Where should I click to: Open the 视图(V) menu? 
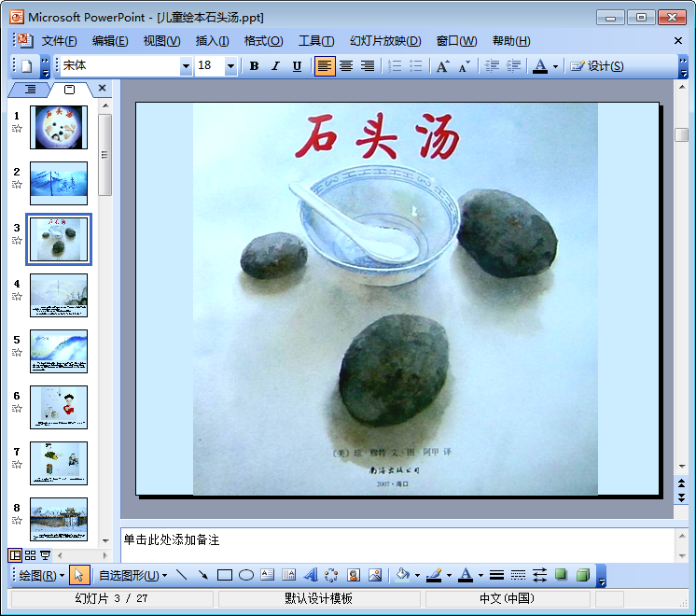click(161, 41)
